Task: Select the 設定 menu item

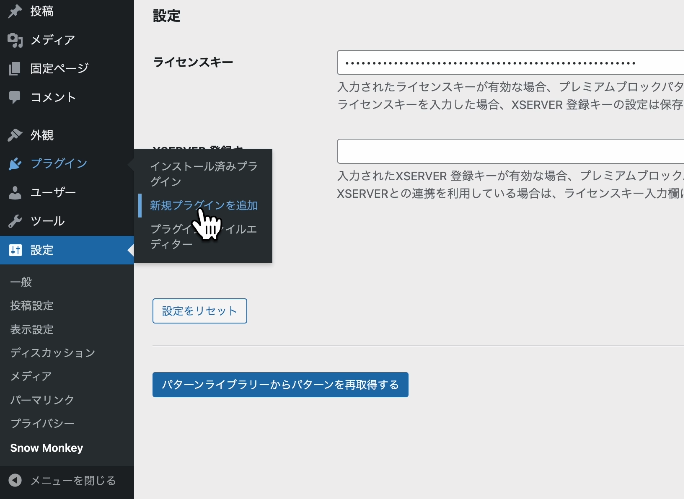Action: tap(67, 250)
